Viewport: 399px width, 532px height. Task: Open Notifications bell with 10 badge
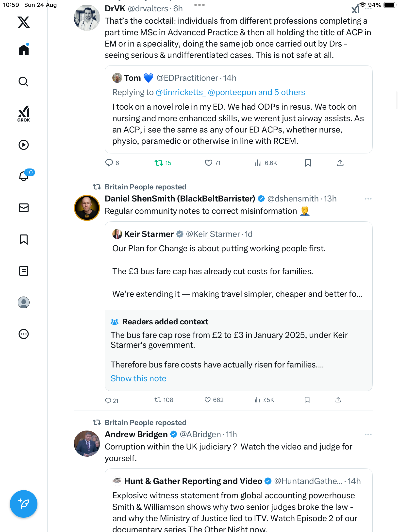click(24, 176)
